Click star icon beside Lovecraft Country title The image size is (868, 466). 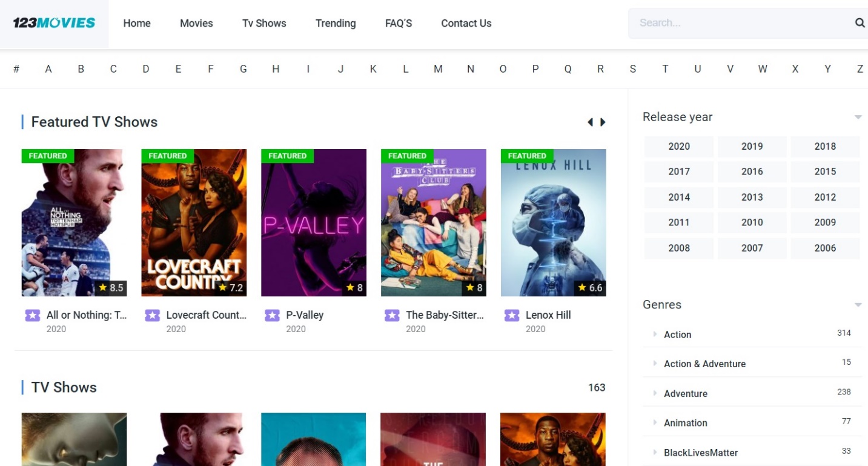coord(153,315)
